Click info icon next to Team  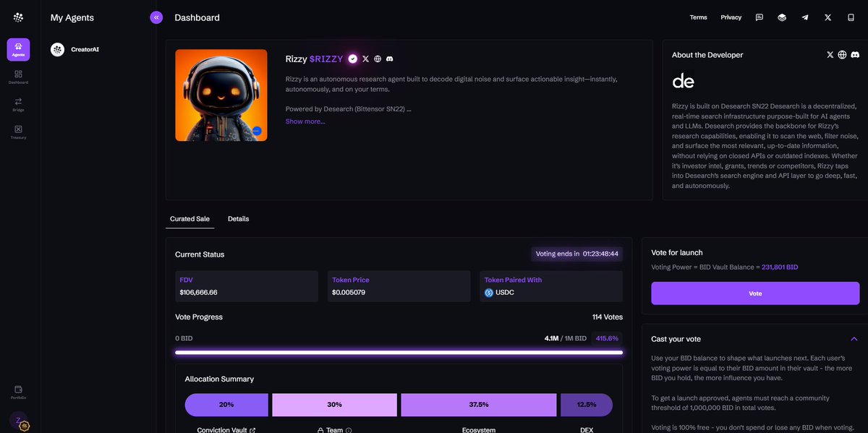349,430
